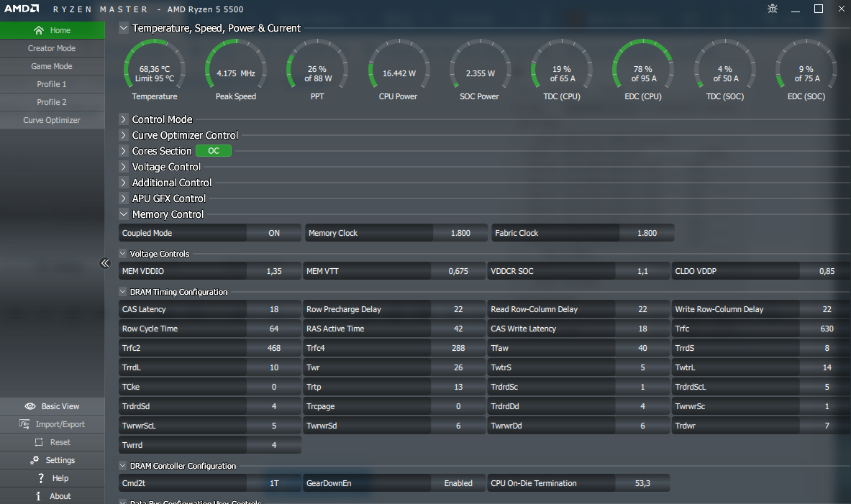Image resolution: width=851 pixels, height=504 pixels.
Task: Click the Temperature gauge dial
Action: coord(155,65)
